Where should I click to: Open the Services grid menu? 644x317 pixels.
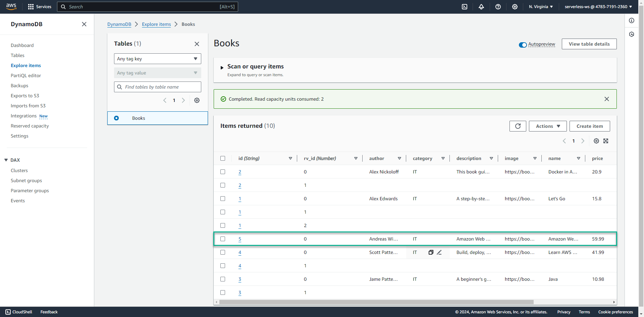(x=40, y=7)
